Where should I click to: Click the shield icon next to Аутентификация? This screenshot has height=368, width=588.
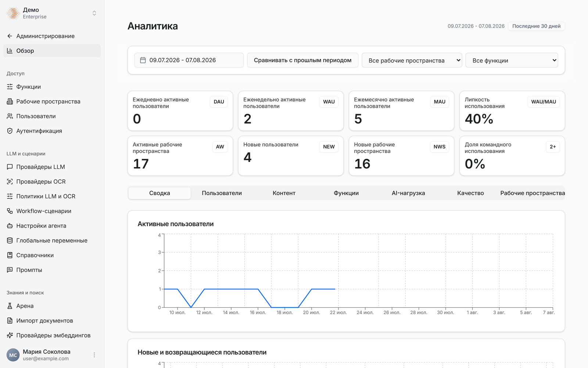10,131
